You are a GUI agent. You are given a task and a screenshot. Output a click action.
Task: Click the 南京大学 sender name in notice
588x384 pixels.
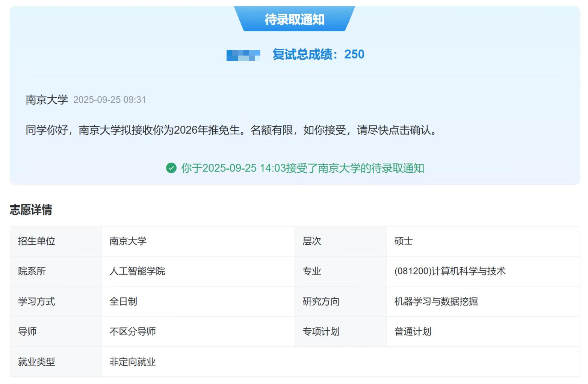[47, 100]
